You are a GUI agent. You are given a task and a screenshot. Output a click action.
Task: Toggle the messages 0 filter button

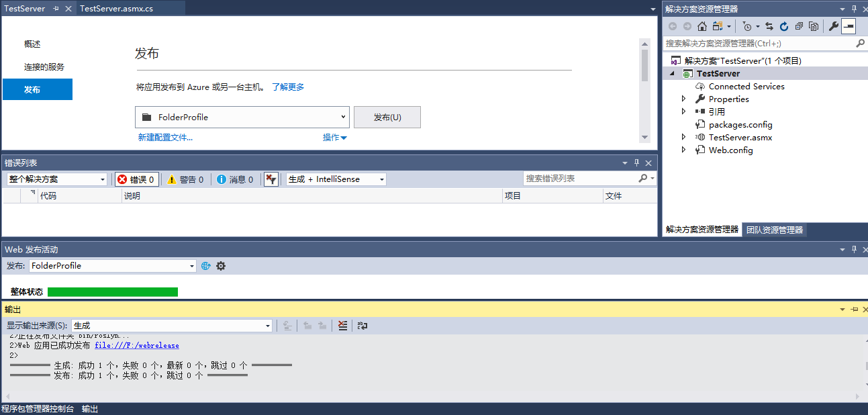click(235, 179)
